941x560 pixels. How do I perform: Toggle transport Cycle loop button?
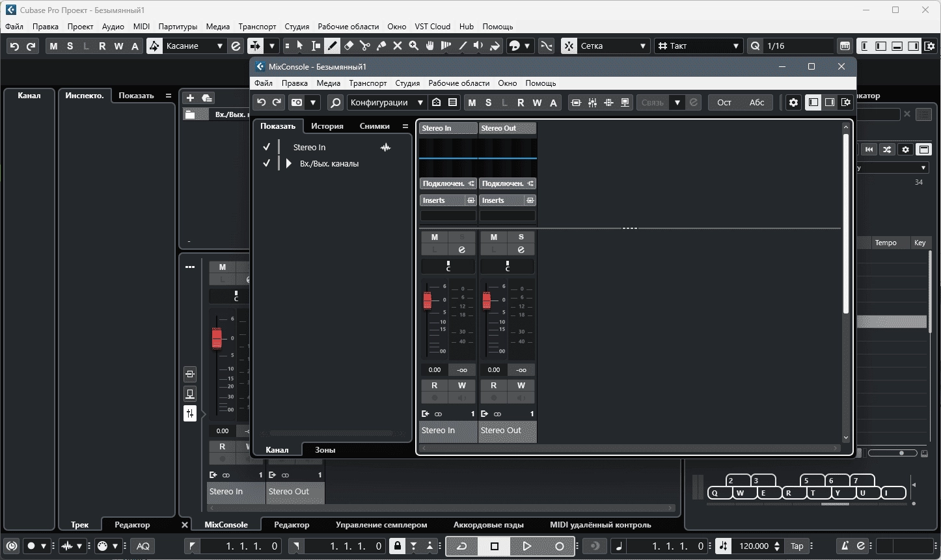tap(462, 546)
